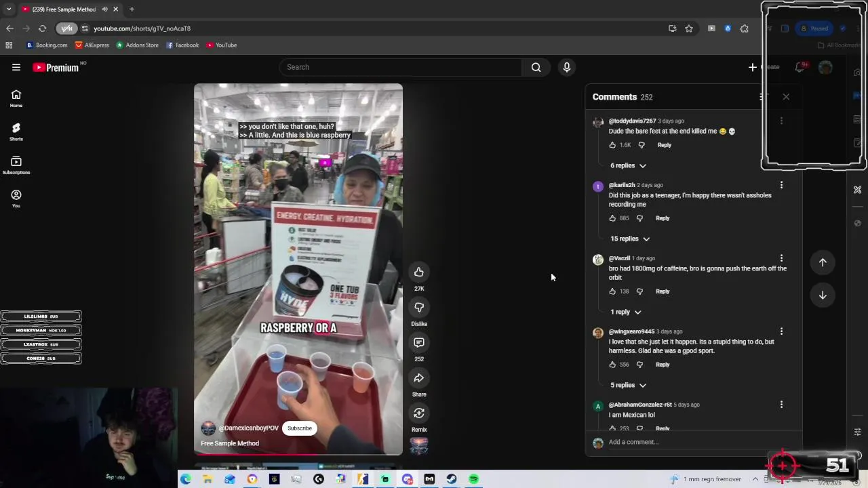Open options for @wingxearo9445 comment
Image resolution: width=868 pixels, height=488 pixels.
coord(781,331)
